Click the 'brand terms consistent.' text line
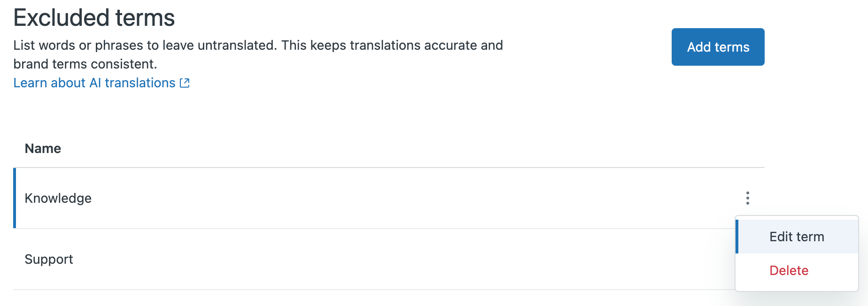This screenshot has width=868, height=306. pyautogui.click(x=85, y=64)
